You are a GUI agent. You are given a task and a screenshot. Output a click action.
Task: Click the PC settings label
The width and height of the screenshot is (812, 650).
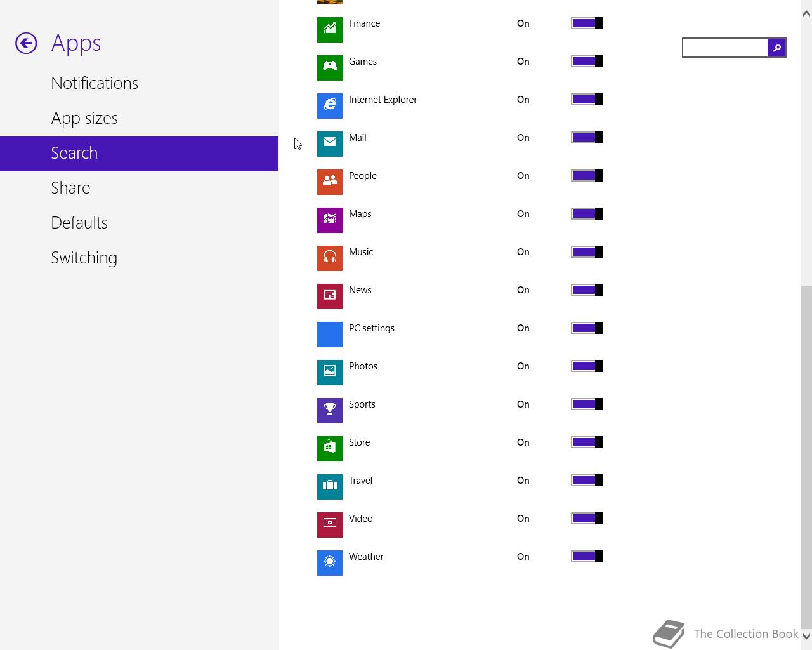pos(372,329)
